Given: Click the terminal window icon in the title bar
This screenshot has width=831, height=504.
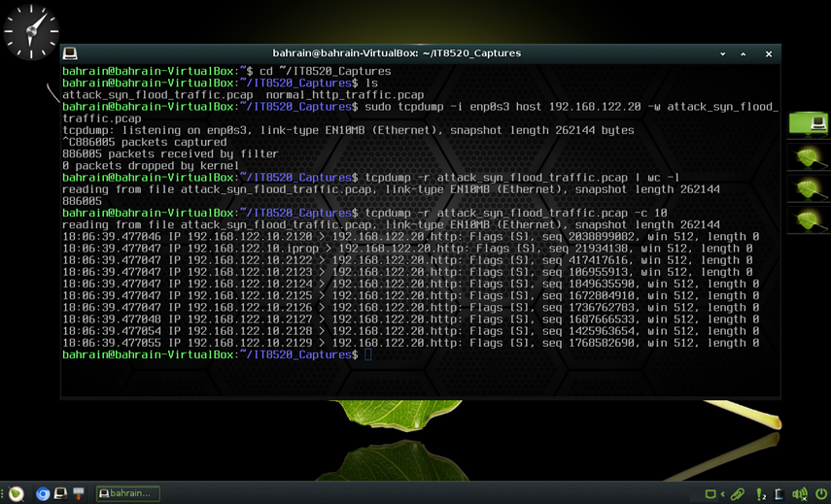Looking at the screenshot, I should [x=70, y=53].
